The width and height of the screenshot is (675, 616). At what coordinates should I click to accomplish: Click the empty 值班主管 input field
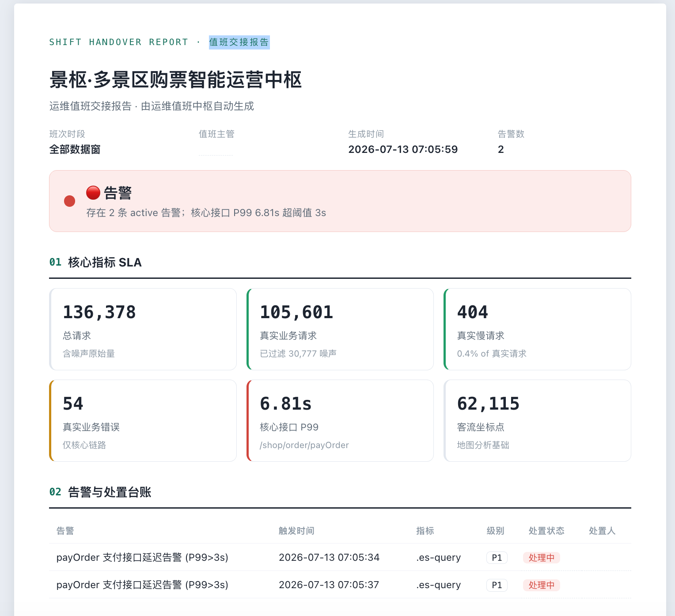coord(216,149)
